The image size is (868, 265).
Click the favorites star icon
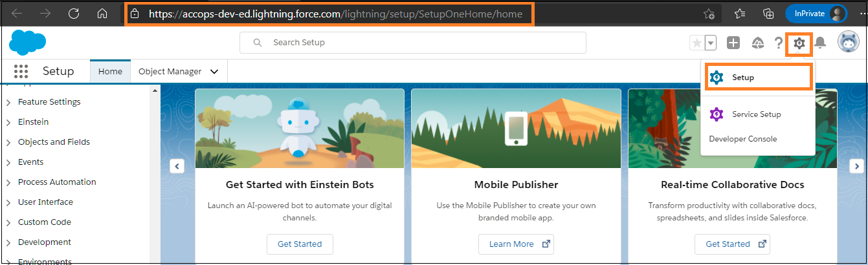pos(697,43)
